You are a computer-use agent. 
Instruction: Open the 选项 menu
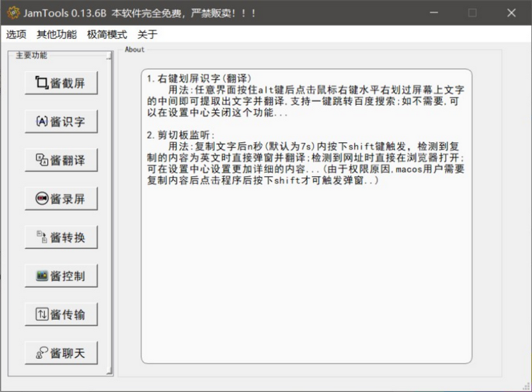pyautogui.click(x=17, y=35)
